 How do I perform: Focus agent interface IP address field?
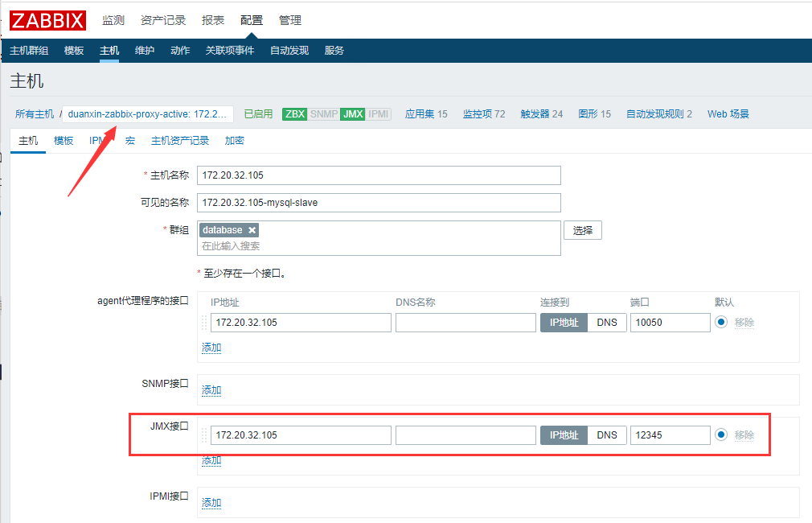[x=301, y=323]
